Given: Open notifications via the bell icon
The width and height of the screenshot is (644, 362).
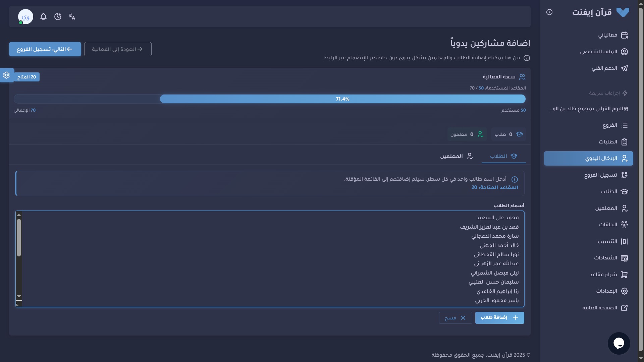Looking at the screenshot, I should (43, 16).
